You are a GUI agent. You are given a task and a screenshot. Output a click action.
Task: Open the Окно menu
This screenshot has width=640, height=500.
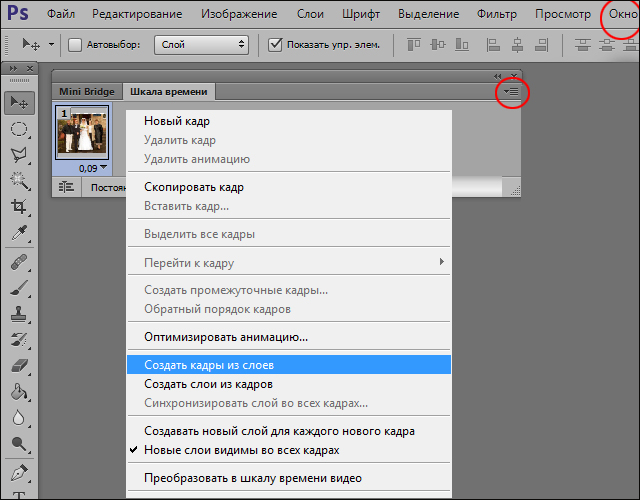[x=623, y=14]
